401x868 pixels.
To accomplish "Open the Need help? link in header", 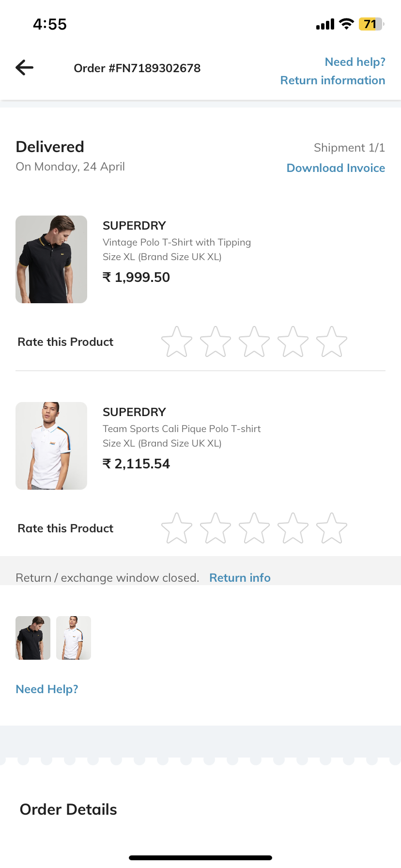I will click(355, 62).
